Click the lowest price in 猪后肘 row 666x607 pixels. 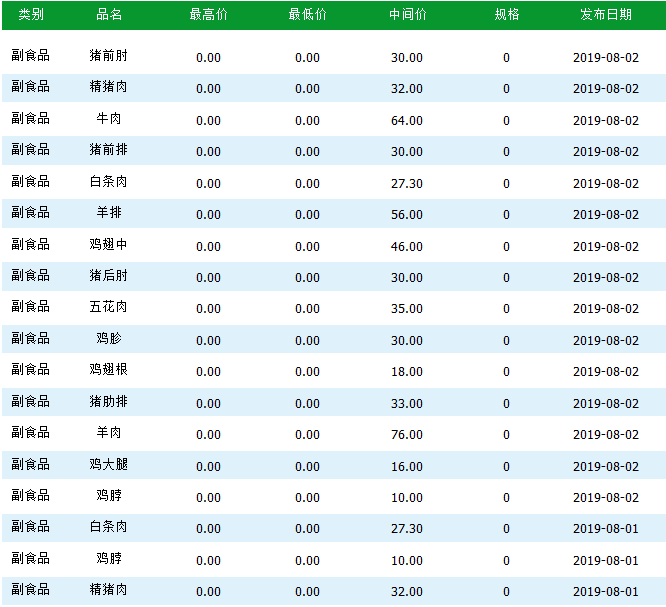tap(307, 278)
